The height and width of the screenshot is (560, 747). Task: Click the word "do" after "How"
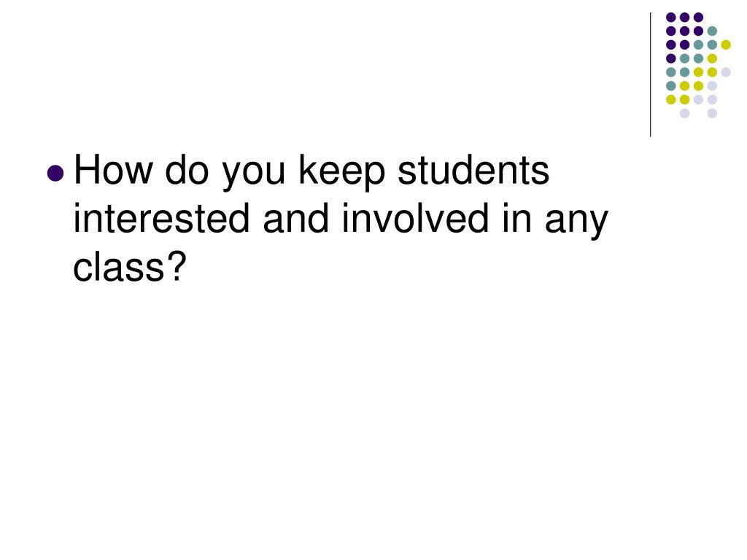coord(187,170)
